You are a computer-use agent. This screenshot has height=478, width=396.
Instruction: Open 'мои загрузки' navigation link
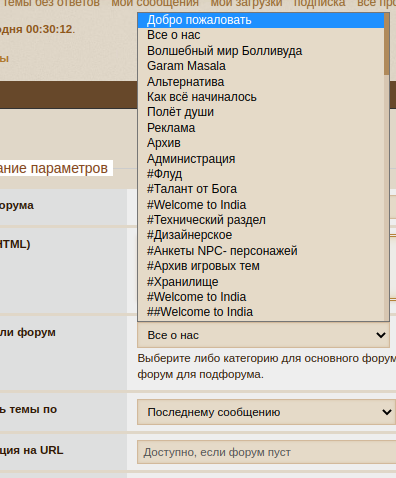click(x=246, y=3)
